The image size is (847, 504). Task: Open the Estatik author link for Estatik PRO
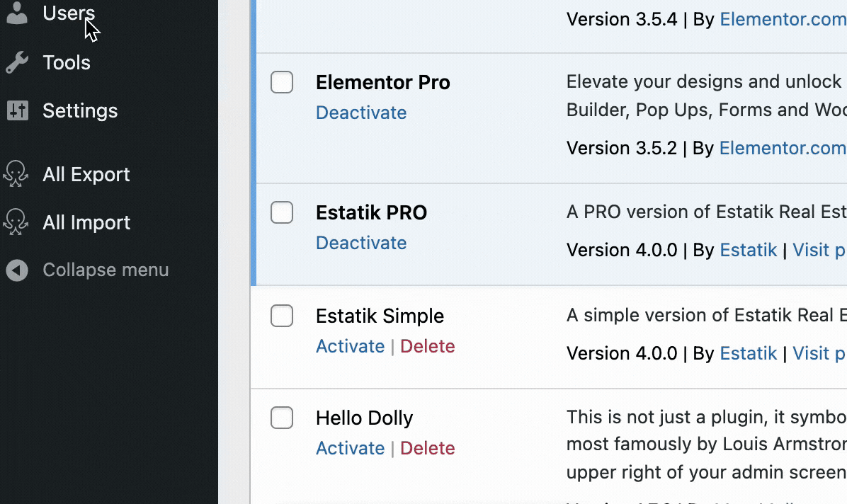[748, 251]
